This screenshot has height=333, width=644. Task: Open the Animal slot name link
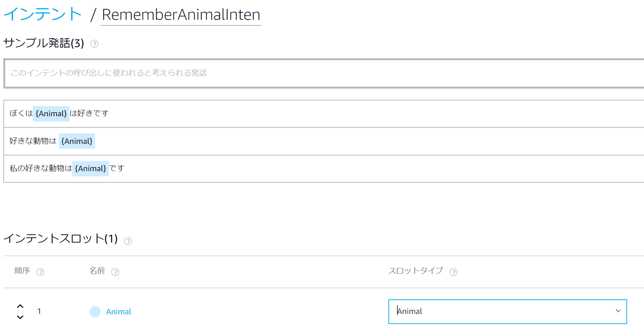119,312
